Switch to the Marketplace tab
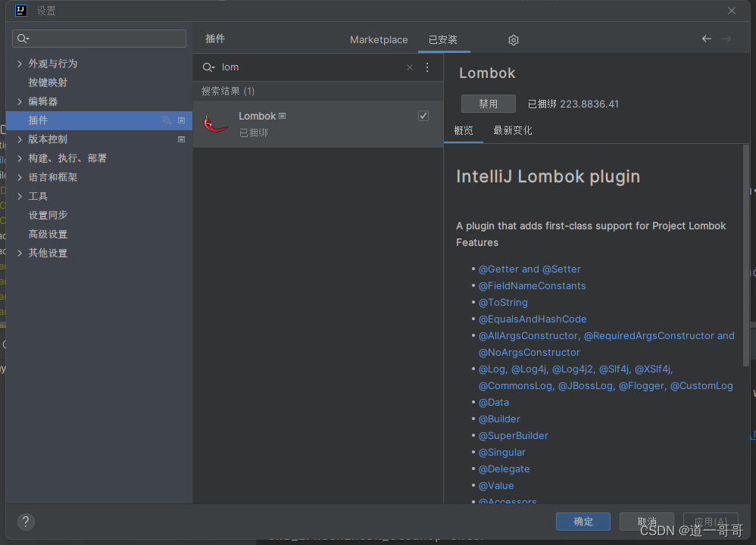The width and height of the screenshot is (756, 545). pyautogui.click(x=379, y=40)
